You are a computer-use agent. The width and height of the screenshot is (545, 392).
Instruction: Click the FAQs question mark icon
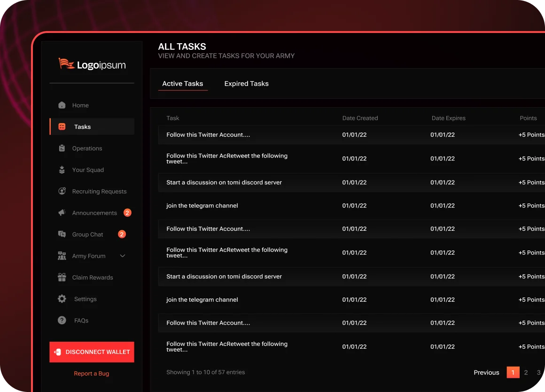62,321
